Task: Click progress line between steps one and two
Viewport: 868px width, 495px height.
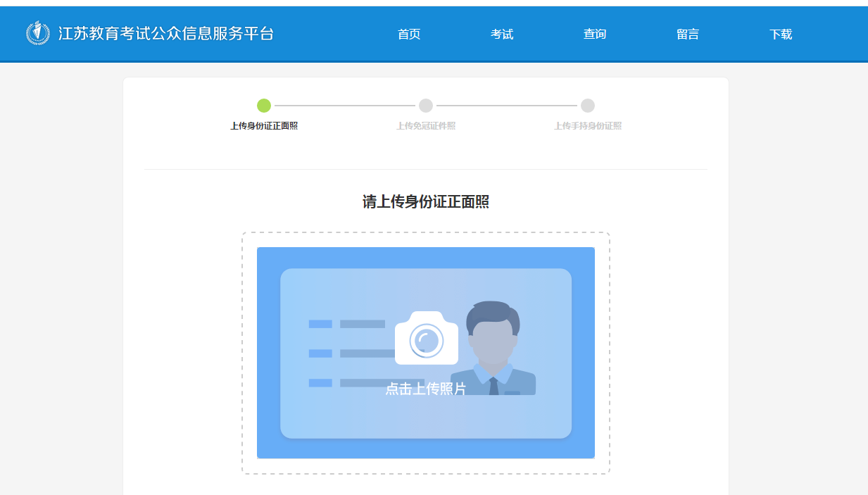Action: tap(345, 106)
